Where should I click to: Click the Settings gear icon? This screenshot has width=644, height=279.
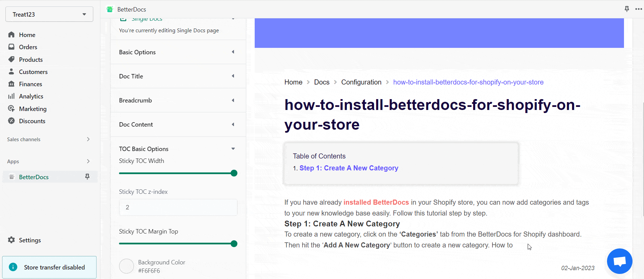click(x=12, y=240)
